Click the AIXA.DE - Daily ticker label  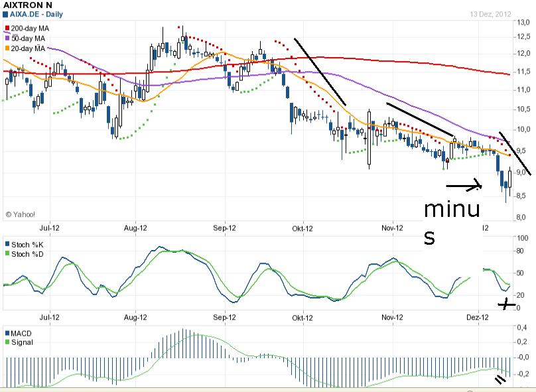(36, 15)
